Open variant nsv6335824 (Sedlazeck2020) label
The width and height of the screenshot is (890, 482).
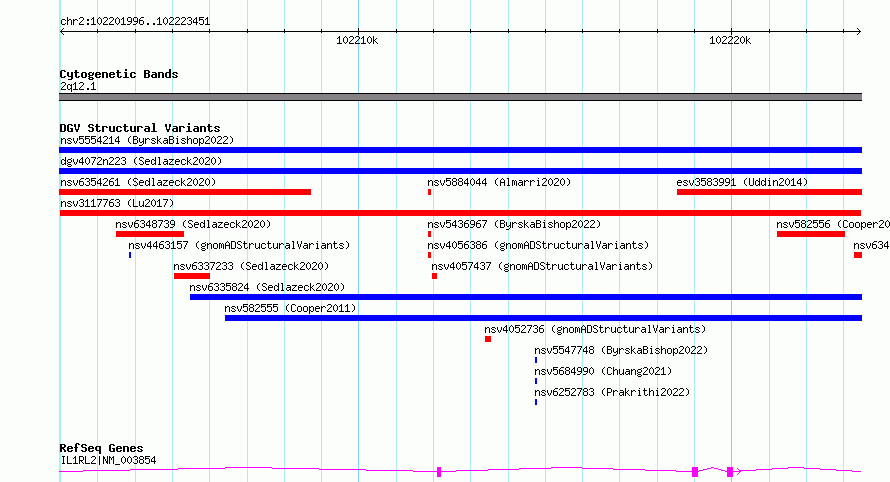point(267,287)
